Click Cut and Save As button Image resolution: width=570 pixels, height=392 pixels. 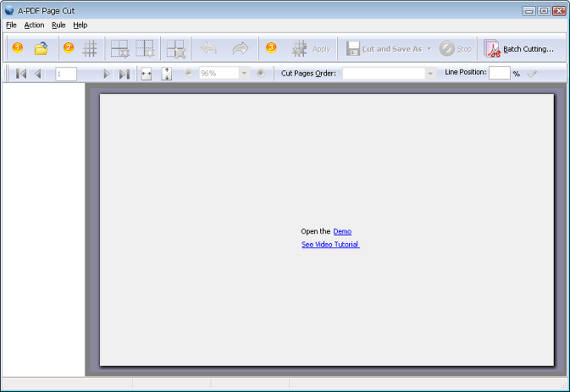pyautogui.click(x=385, y=49)
